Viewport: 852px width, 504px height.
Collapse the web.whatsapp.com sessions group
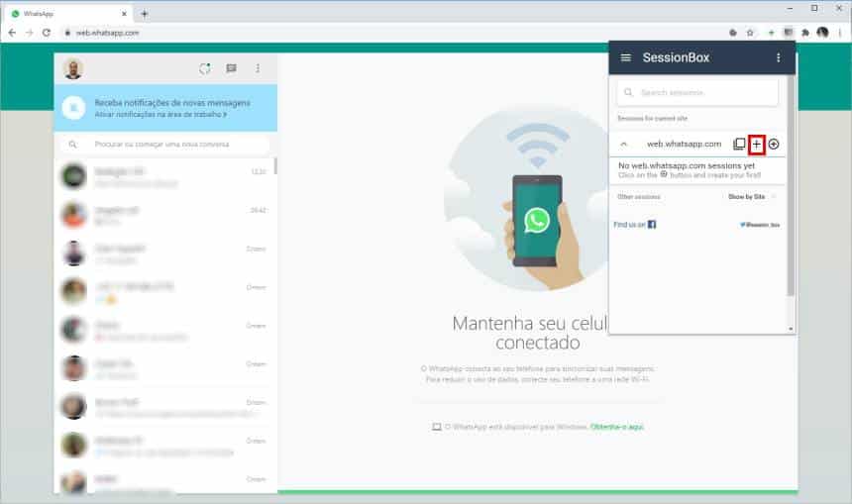pos(624,144)
